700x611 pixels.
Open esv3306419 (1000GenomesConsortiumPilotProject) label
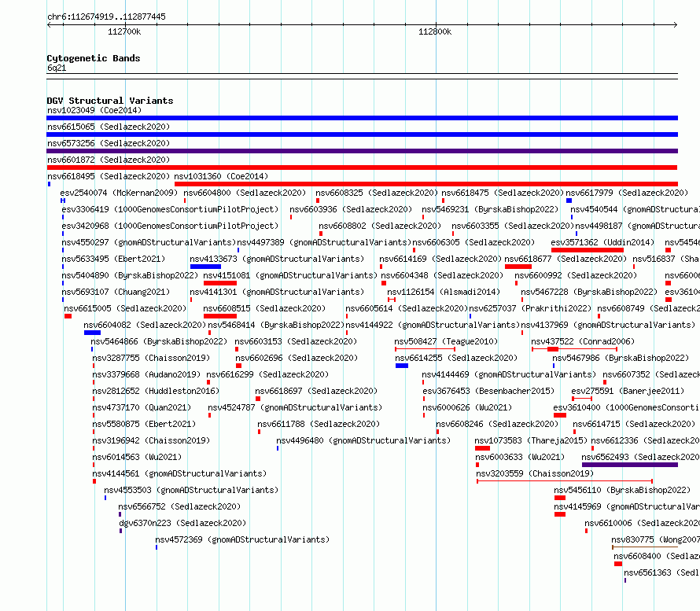[170, 209]
